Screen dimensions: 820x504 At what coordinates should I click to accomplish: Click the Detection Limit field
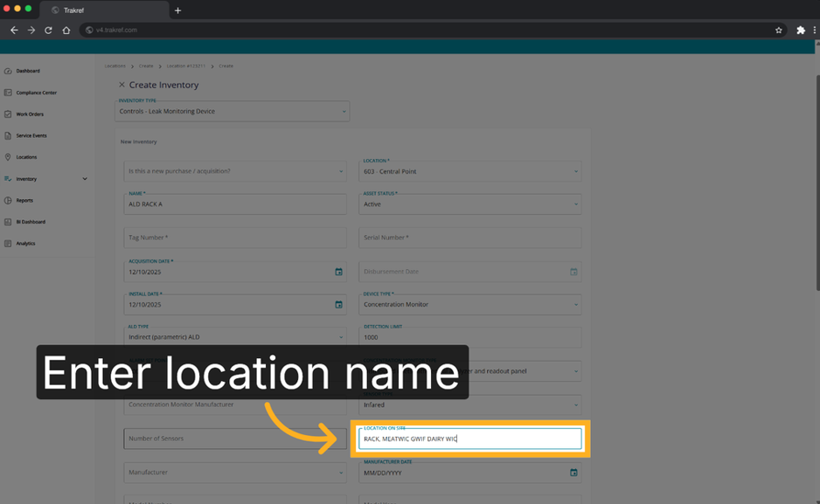470,337
